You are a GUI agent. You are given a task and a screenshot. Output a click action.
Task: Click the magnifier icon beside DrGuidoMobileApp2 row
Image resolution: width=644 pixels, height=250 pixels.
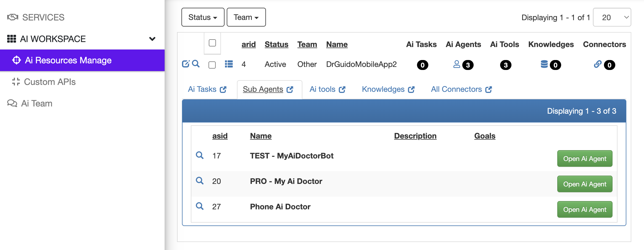pyautogui.click(x=196, y=64)
